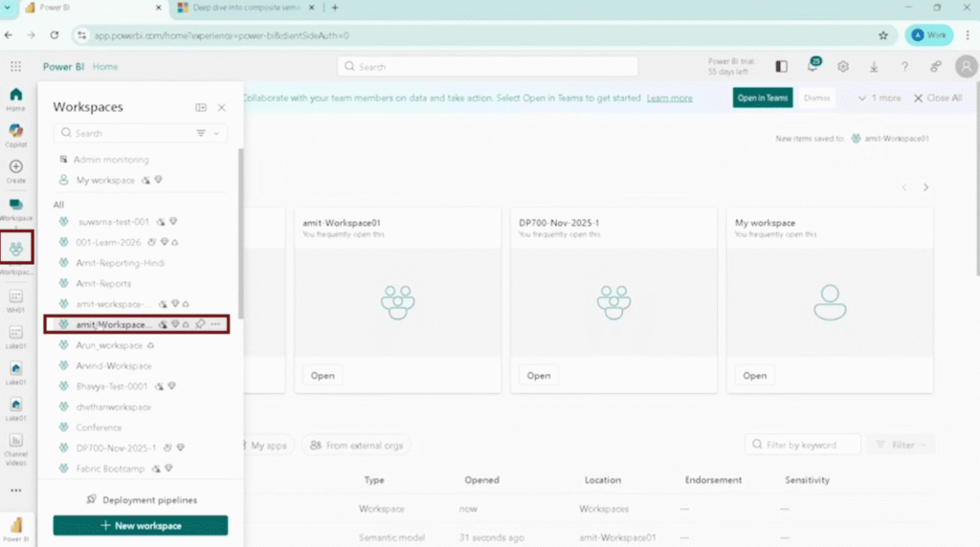
Task: Open Create in the left rail
Action: tap(15, 171)
